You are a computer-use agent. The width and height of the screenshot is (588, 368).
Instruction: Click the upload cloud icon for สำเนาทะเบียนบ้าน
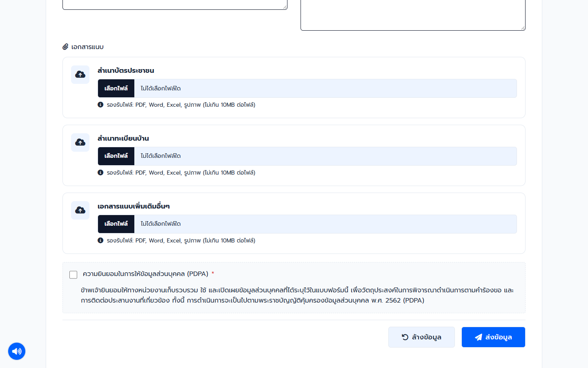click(80, 142)
